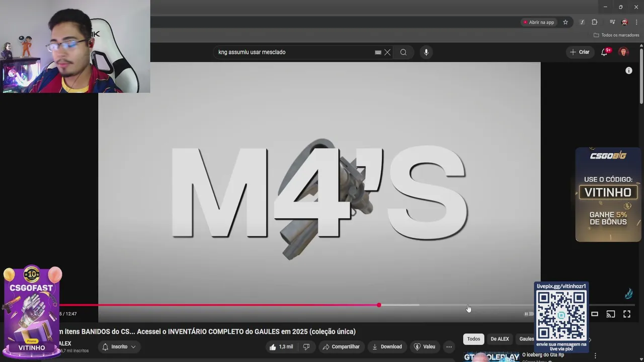Click the Abrir na app button
Image resolution: width=644 pixels, height=362 pixels.
538,22
